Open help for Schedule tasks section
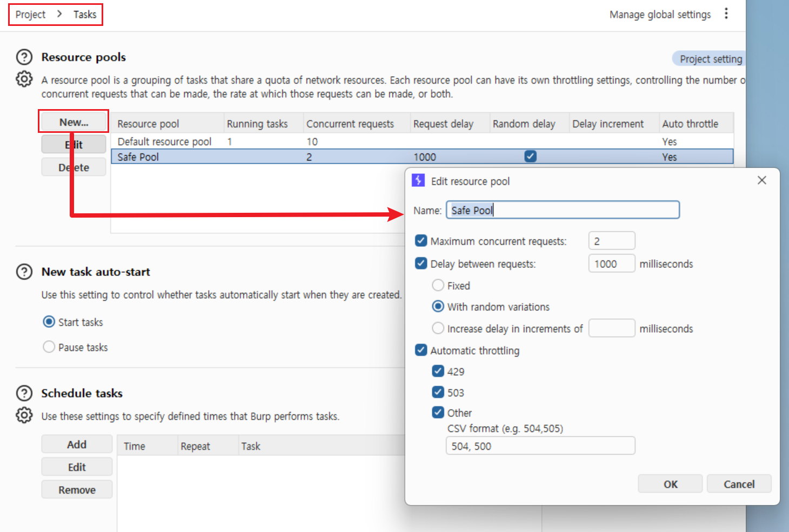 click(24, 393)
